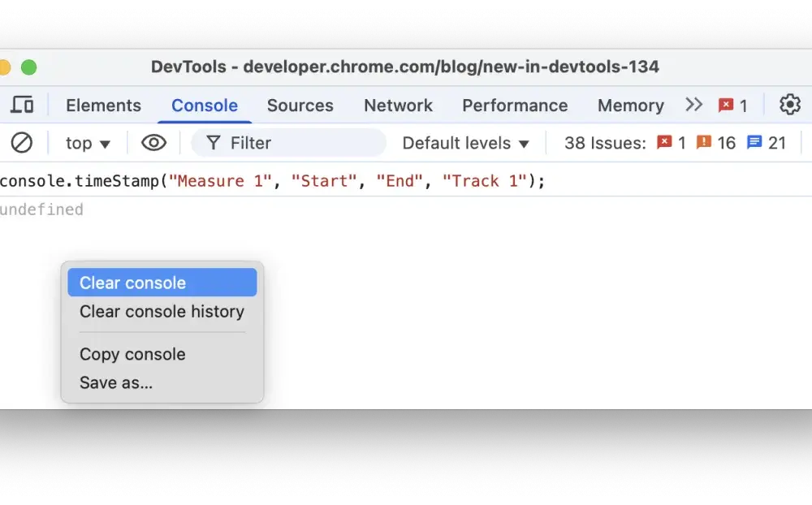812x505 pixels.
Task: Click the red errors issue icon
Action: [x=664, y=142]
